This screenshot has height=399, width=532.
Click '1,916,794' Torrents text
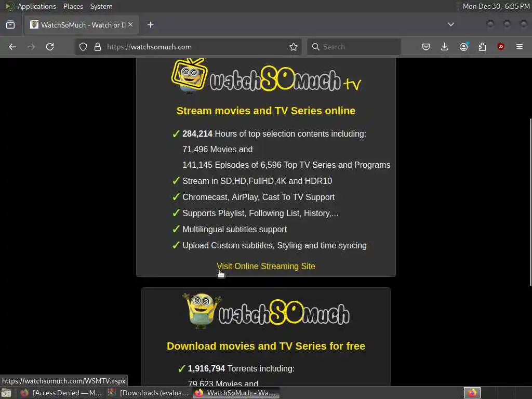pyautogui.click(x=206, y=368)
